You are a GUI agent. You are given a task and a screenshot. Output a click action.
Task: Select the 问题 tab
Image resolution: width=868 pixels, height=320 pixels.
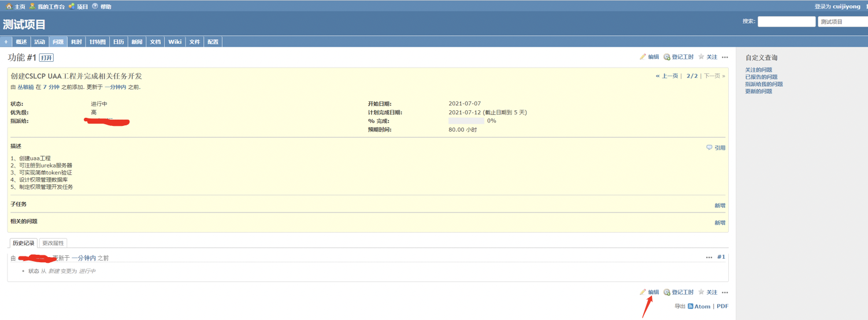[x=58, y=42]
